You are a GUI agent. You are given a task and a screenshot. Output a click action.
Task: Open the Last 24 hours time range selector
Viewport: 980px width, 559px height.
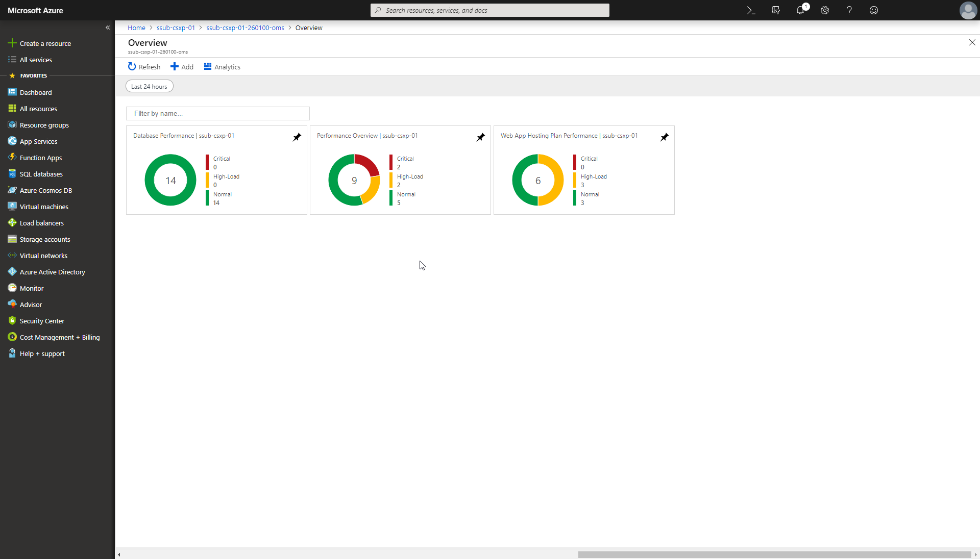click(149, 86)
